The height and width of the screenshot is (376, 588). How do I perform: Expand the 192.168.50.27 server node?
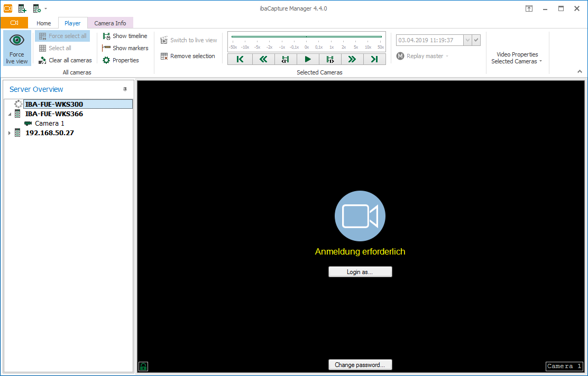[10, 133]
